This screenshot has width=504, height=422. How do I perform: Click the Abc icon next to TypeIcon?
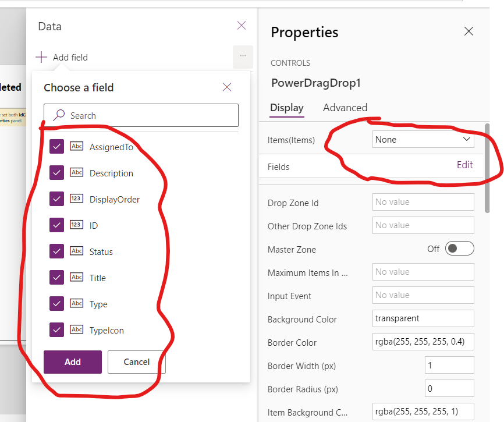[76, 329]
